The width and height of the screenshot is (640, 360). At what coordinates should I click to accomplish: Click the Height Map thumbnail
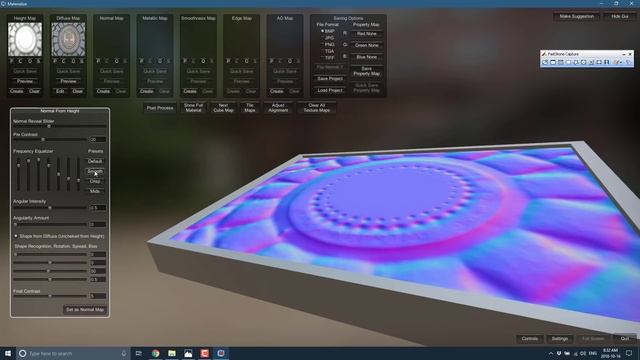pyautogui.click(x=25, y=40)
